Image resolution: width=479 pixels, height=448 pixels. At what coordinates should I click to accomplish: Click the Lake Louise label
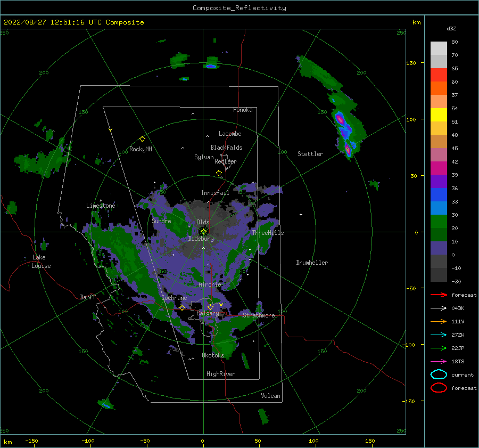click(x=41, y=262)
